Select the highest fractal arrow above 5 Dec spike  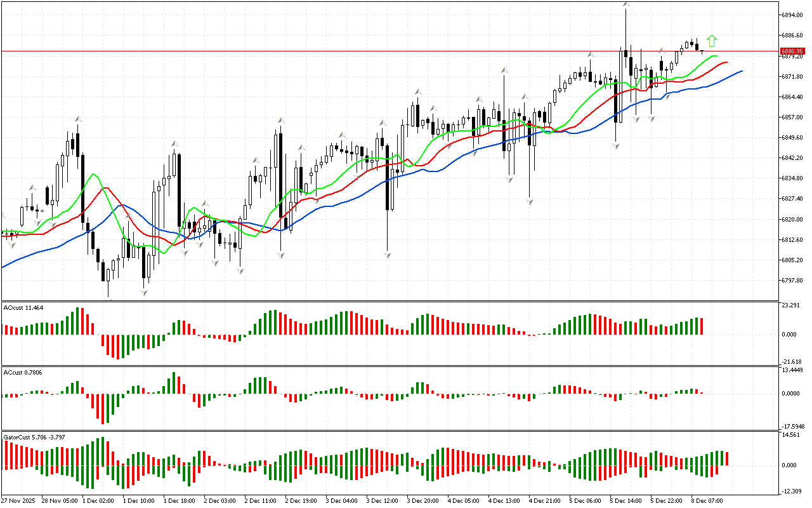[x=626, y=4]
